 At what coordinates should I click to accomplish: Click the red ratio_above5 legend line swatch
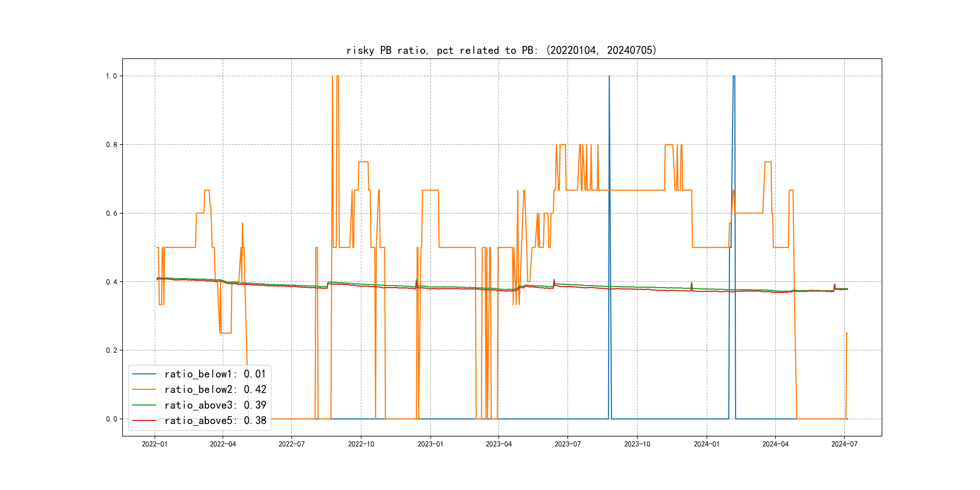tap(144, 421)
